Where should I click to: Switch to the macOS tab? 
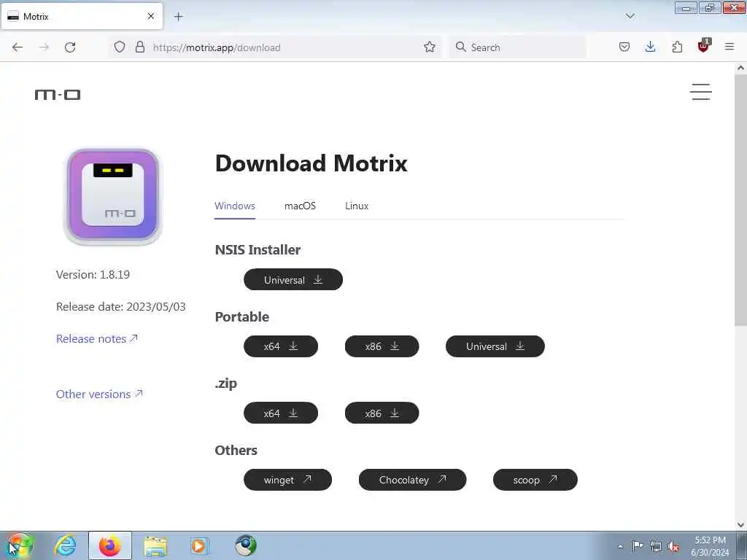pyautogui.click(x=300, y=206)
